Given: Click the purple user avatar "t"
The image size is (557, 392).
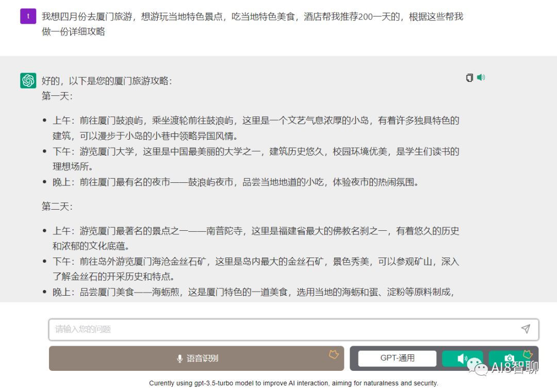Looking at the screenshot, I should [x=28, y=16].
